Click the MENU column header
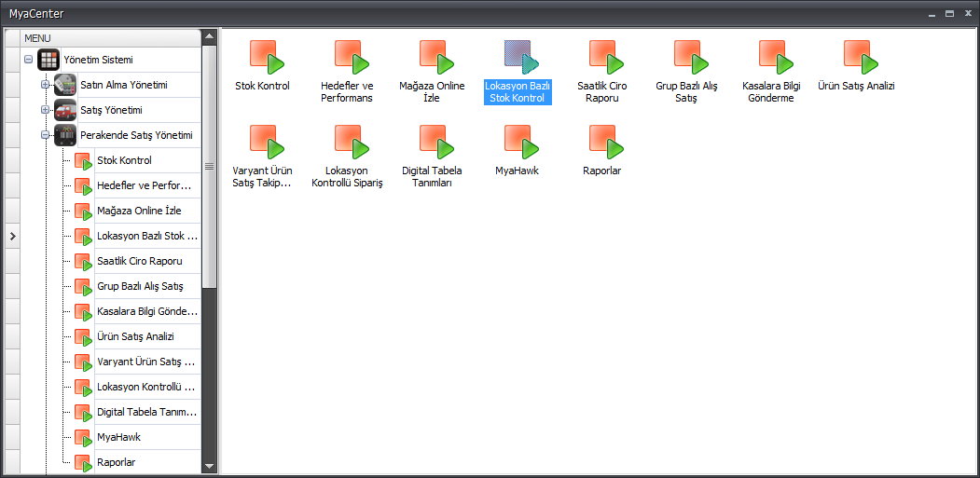The height and width of the screenshot is (478, 980). click(x=111, y=38)
